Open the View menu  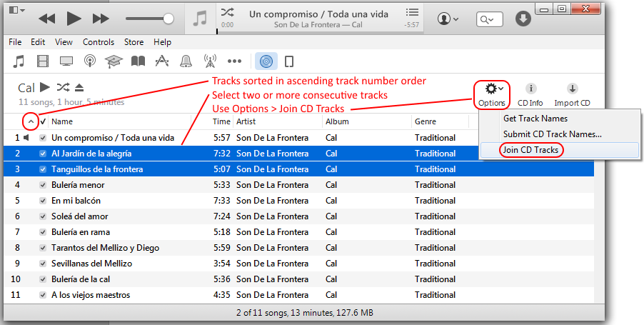pyautogui.click(x=64, y=42)
